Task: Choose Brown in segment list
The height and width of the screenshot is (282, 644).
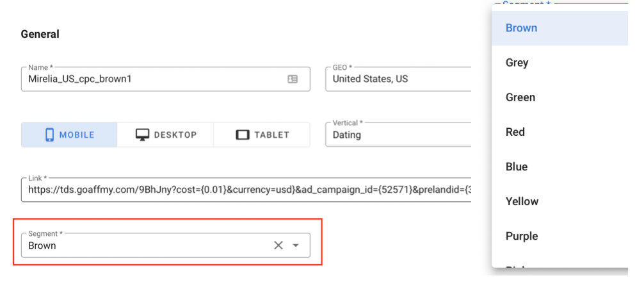Action: 559,28
